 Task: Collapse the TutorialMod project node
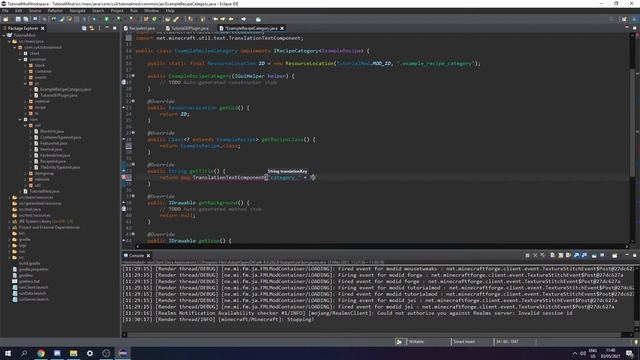4,35
